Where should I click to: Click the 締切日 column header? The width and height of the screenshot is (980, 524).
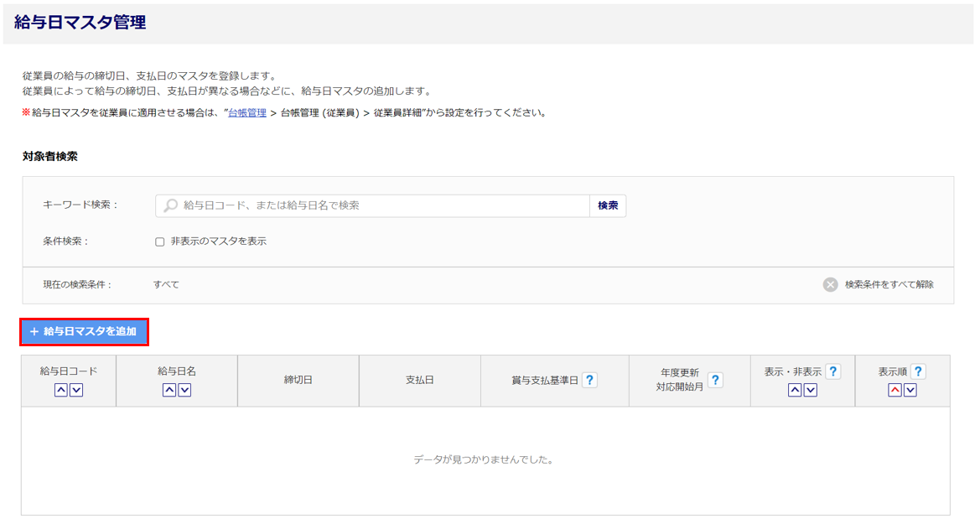click(x=298, y=381)
